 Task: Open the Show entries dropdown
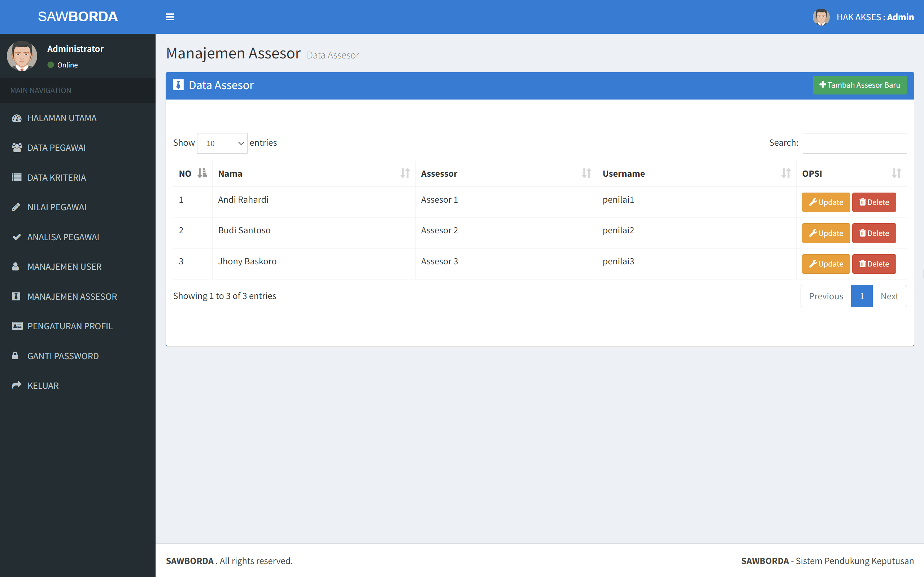click(222, 143)
